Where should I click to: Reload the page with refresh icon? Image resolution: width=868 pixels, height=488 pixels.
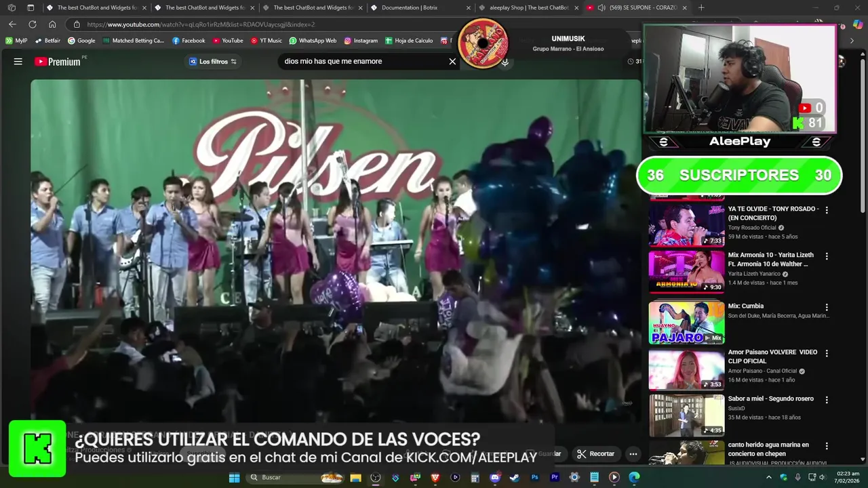coord(32,24)
